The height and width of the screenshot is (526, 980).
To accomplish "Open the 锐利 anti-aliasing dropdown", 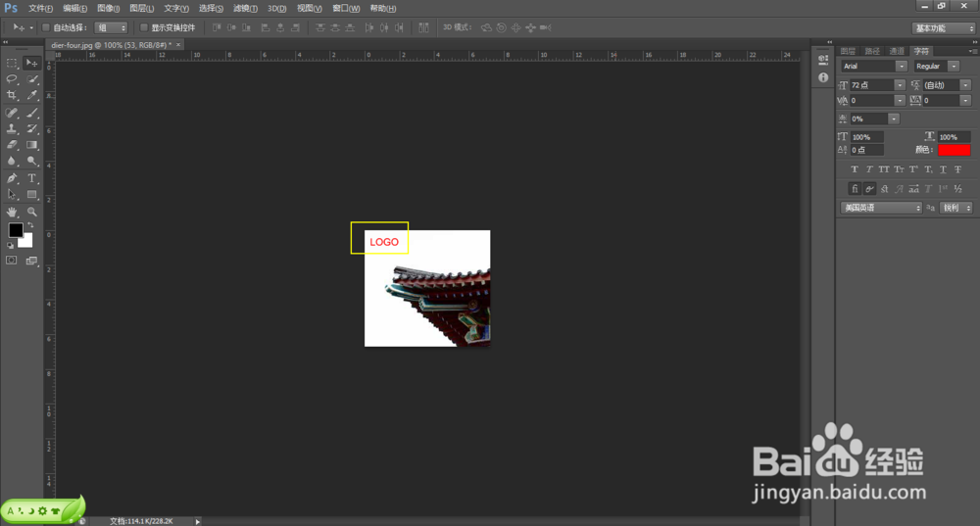I will 956,208.
